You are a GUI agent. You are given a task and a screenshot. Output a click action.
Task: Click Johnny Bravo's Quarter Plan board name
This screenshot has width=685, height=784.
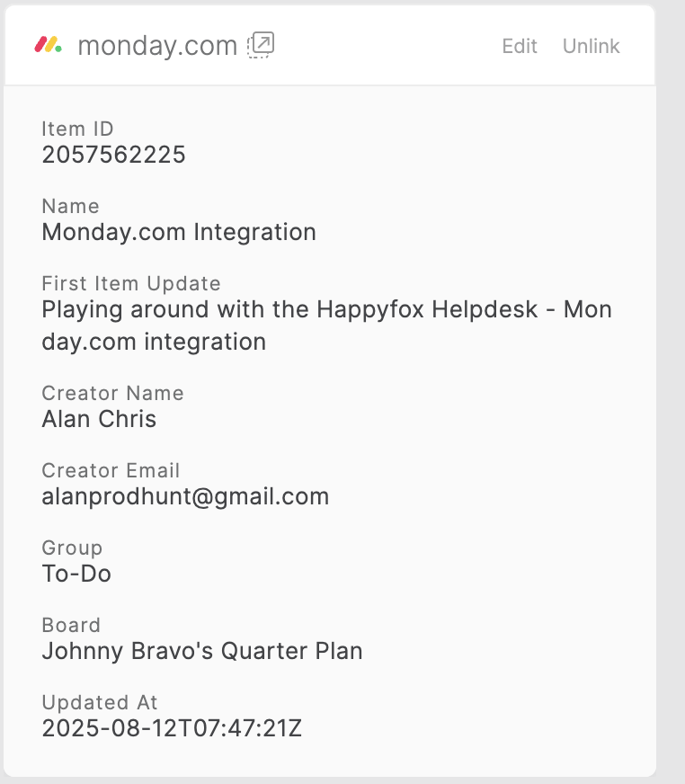[202, 651]
